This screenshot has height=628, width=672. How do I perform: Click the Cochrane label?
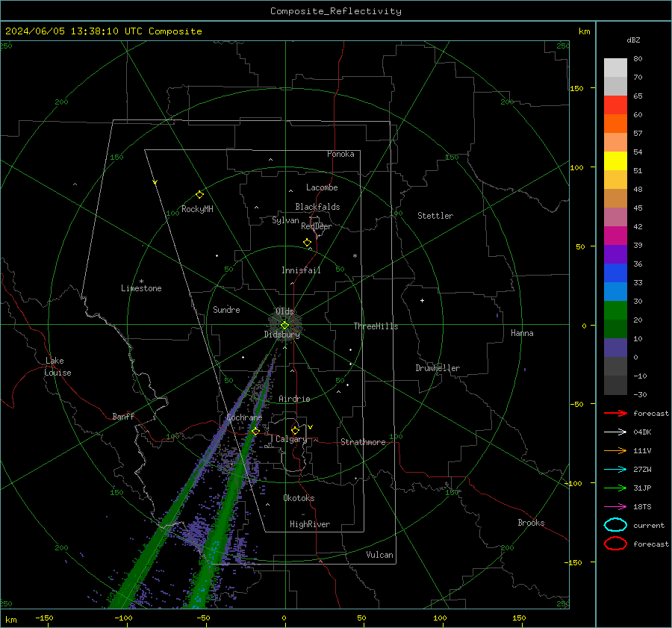coord(244,417)
